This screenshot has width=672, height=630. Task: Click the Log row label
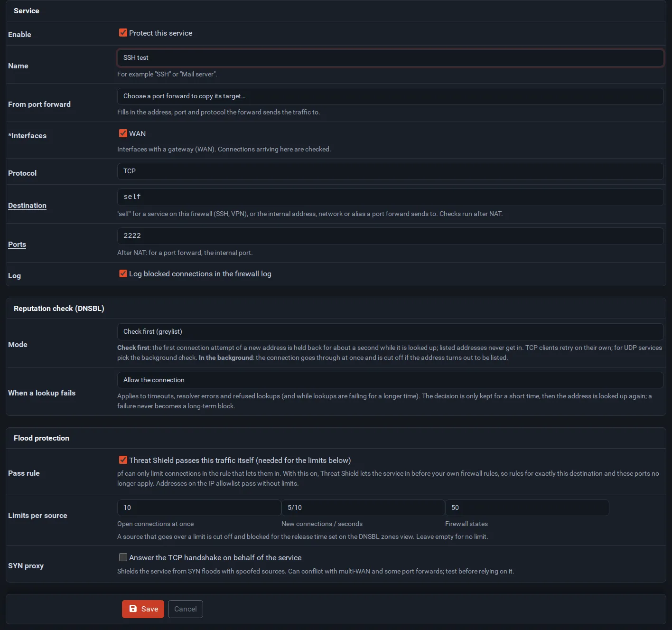[14, 276]
